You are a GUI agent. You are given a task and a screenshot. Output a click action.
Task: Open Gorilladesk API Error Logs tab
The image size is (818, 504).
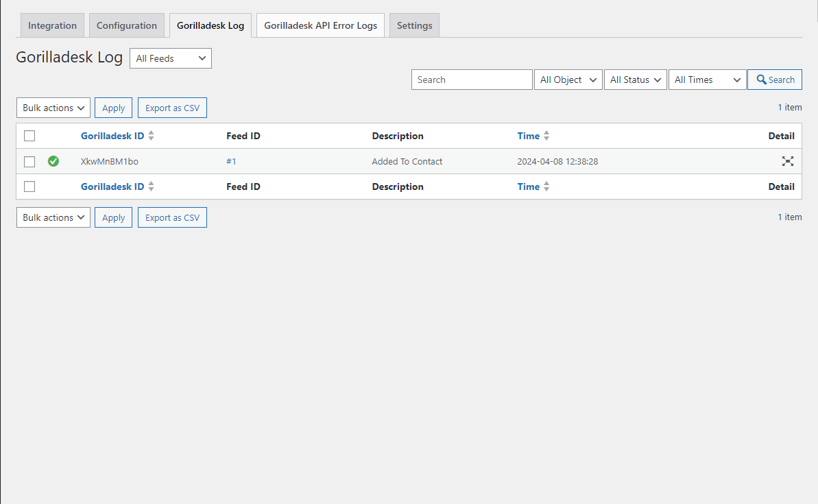[320, 25]
